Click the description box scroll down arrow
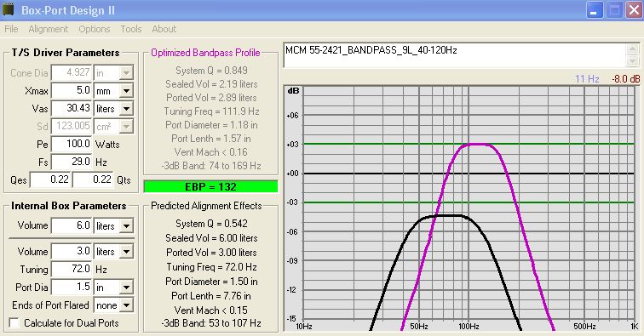644x336 pixels. (632, 61)
